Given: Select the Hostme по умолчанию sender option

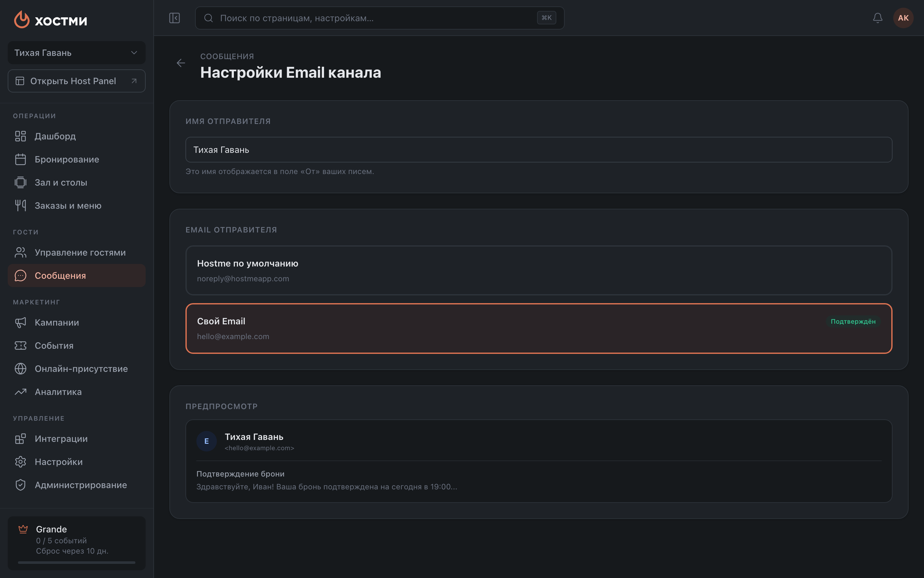Looking at the screenshot, I should 539,270.
